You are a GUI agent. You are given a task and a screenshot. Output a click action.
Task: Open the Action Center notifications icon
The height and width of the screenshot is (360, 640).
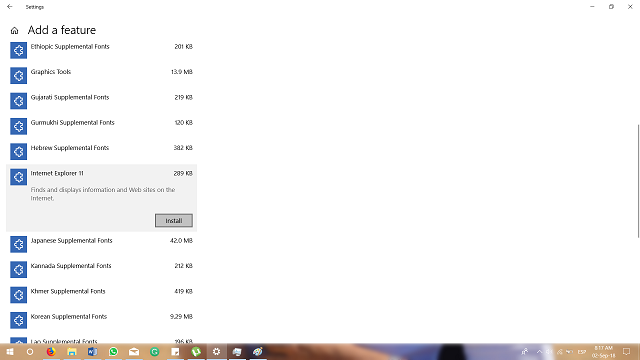pos(627,352)
